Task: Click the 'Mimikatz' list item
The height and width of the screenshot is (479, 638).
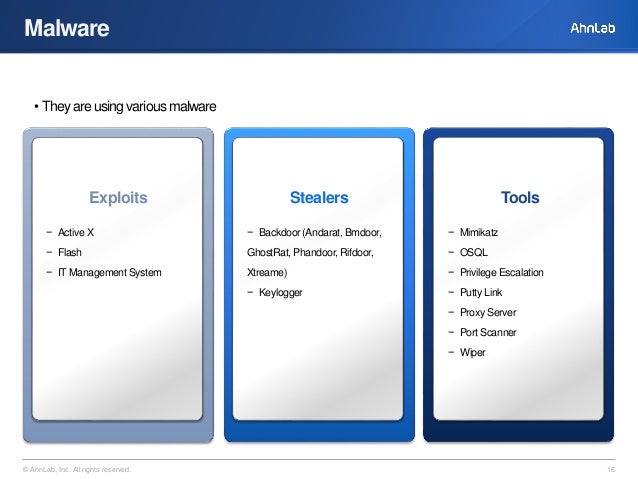Action: 479,232
